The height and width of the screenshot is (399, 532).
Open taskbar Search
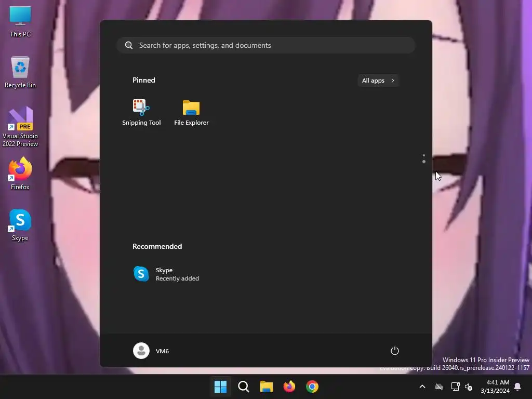click(x=243, y=387)
